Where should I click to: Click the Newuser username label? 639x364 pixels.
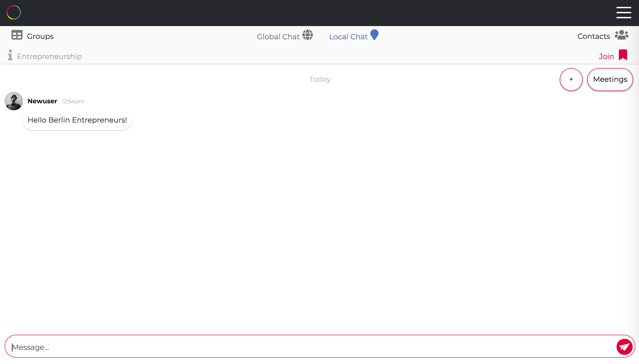click(x=42, y=101)
